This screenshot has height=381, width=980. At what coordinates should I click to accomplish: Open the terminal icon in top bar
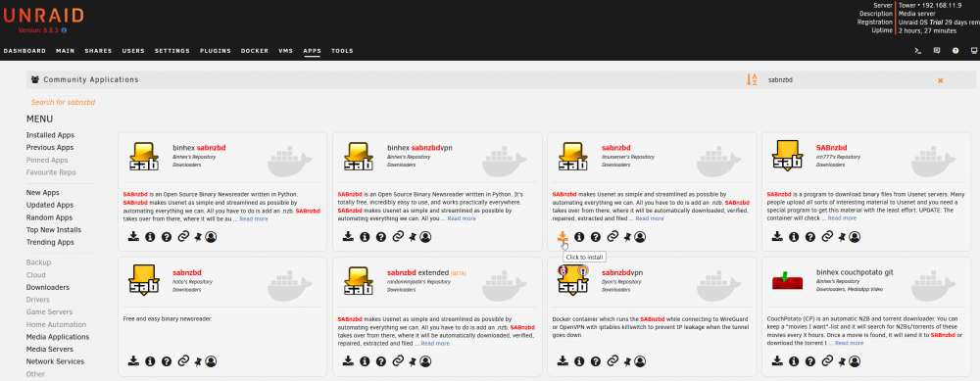click(x=917, y=51)
